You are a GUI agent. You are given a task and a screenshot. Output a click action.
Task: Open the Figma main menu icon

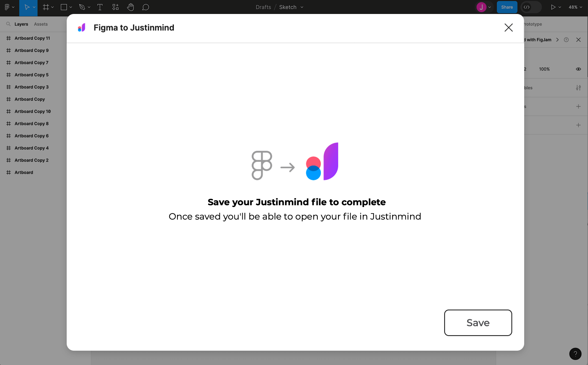[7, 7]
